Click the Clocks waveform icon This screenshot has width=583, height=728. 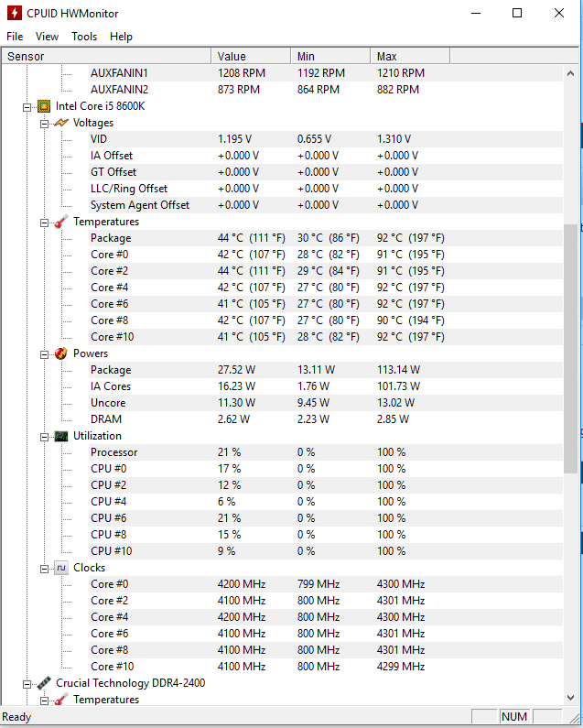pos(61,569)
